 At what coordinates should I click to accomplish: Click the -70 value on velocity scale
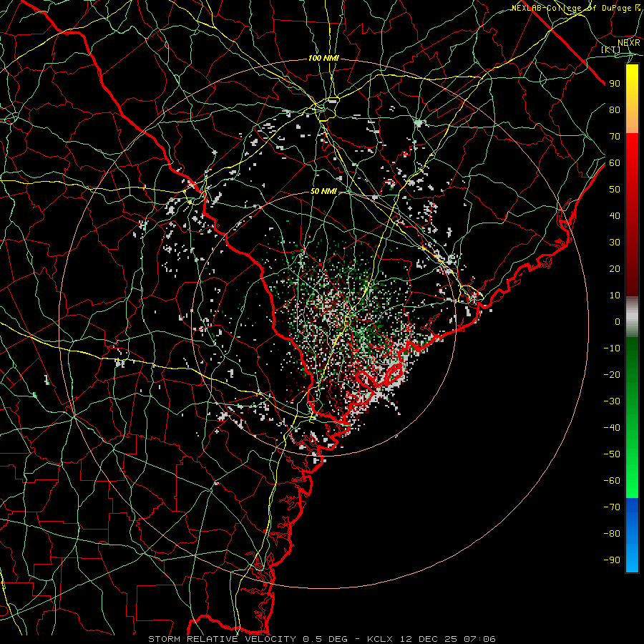(x=612, y=507)
